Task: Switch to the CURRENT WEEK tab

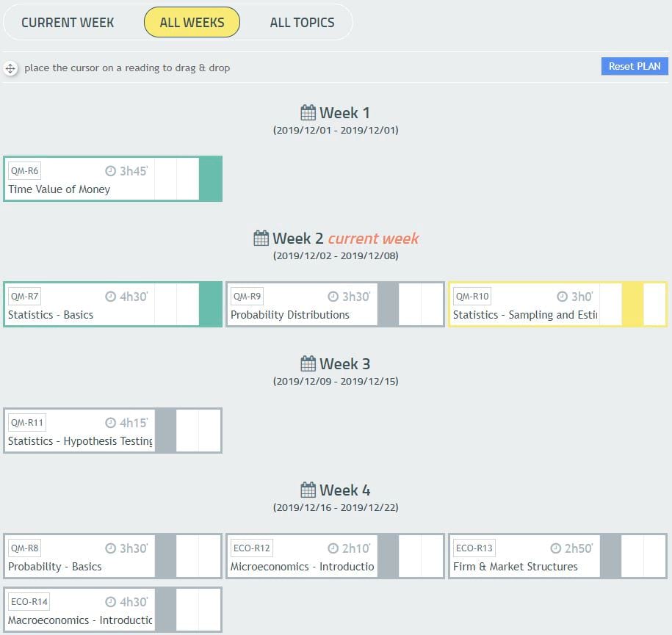Action: point(68,23)
